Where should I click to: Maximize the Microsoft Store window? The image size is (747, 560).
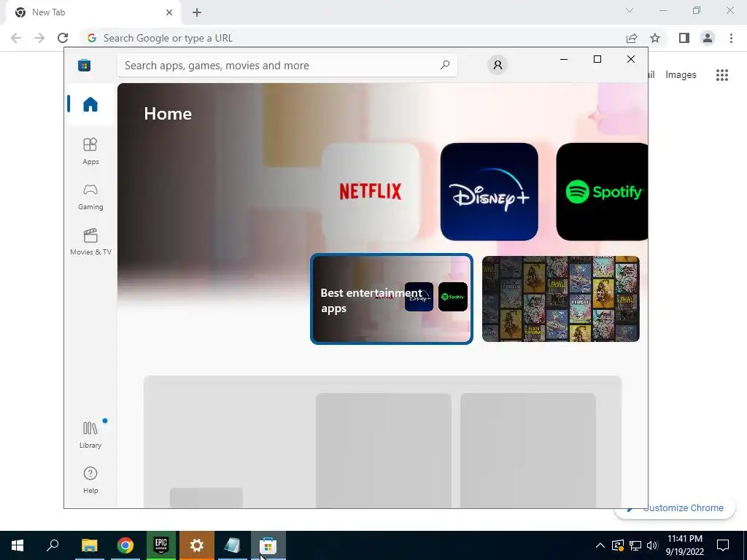click(x=597, y=59)
